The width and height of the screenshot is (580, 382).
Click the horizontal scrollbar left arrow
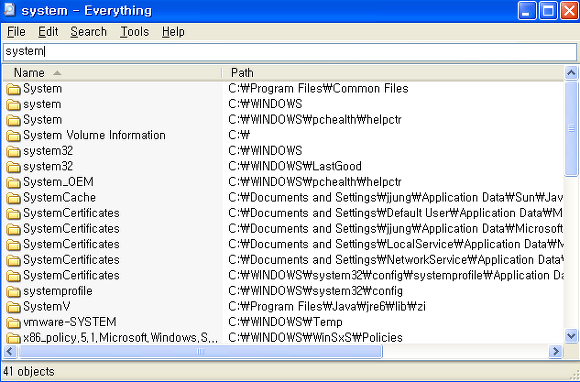point(10,351)
